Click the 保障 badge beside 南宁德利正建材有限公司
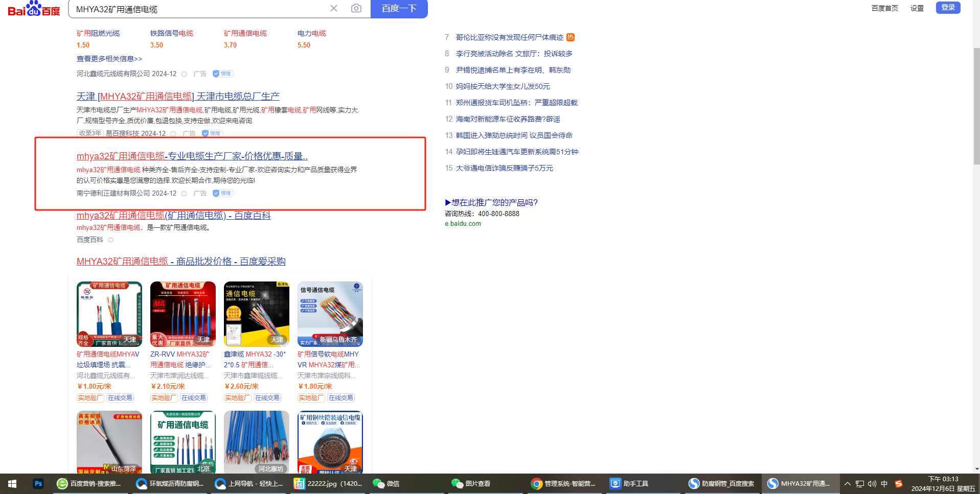This screenshot has width=980, height=494. coord(222,193)
